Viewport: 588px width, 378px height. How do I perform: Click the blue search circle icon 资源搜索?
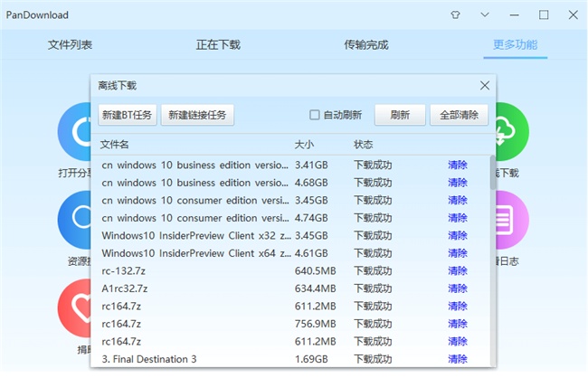click(x=74, y=220)
